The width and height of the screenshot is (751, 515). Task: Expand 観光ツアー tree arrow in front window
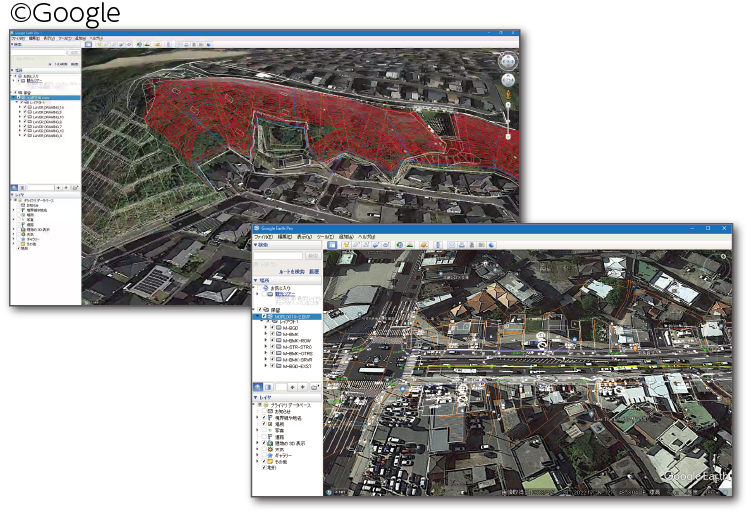[257, 294]
